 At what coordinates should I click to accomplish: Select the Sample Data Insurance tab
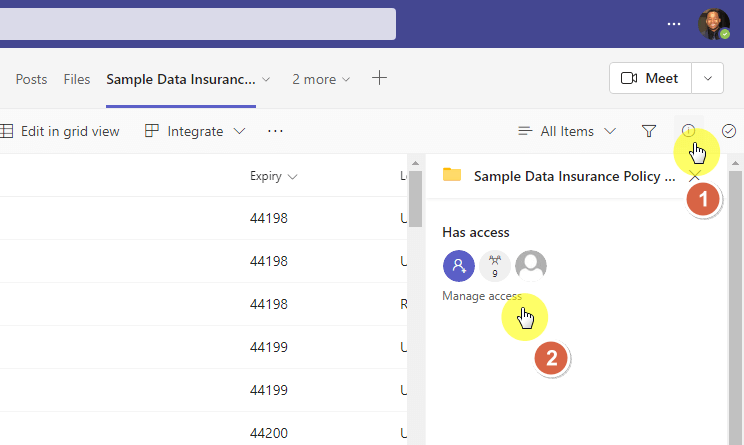click(x=181, y=79)
